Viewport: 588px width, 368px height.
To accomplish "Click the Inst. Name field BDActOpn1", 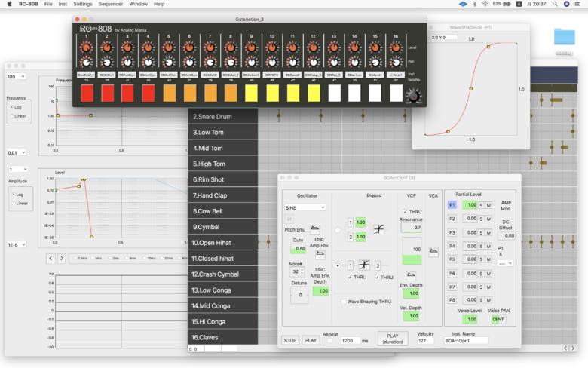I will click(x=466, y=341).
